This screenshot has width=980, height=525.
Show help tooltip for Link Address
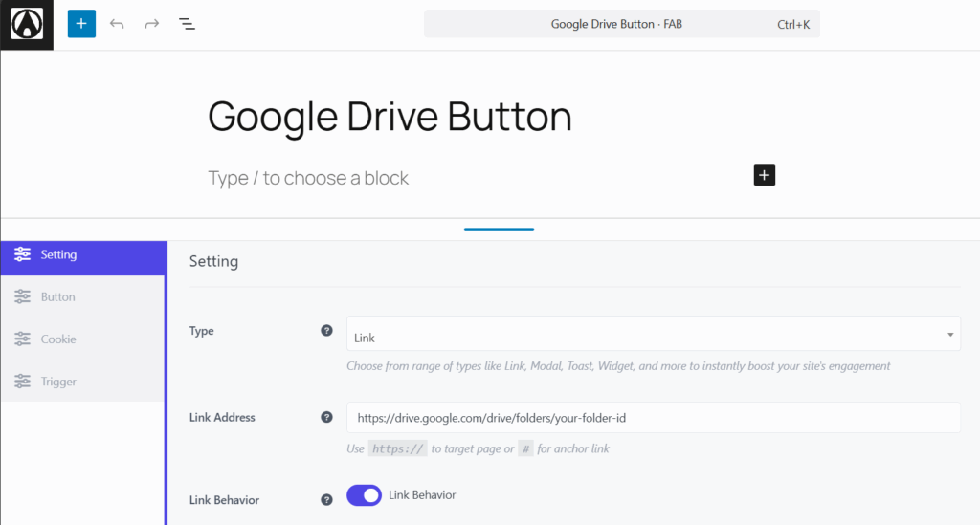pos(326,417)
